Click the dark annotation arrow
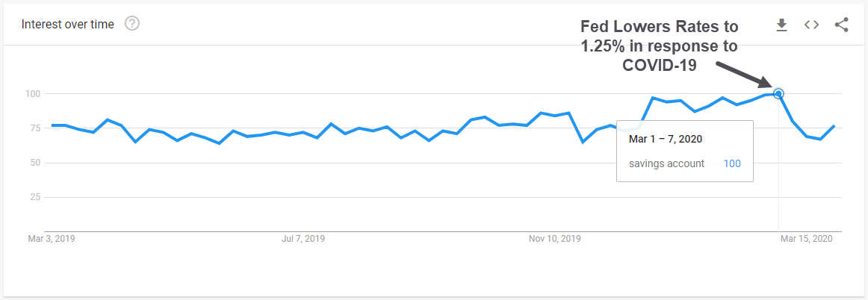The width and height of the screenshot is (868, 300). point(744,75)
